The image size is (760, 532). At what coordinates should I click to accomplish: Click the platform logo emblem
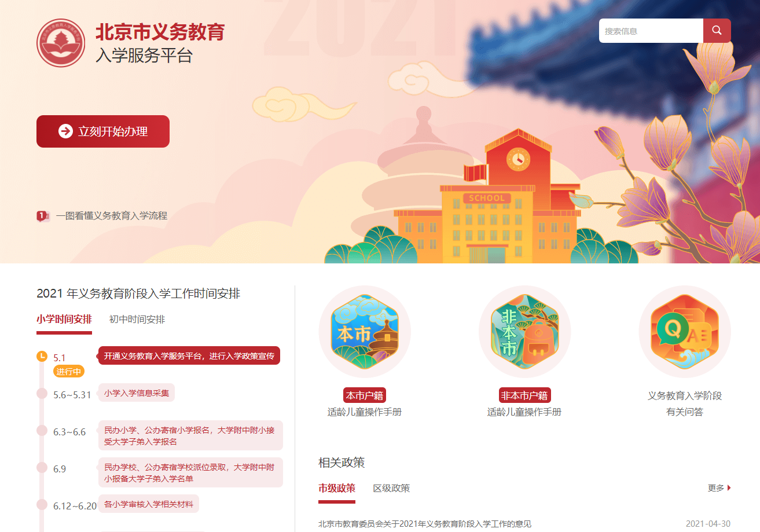[x=61, y=43]
